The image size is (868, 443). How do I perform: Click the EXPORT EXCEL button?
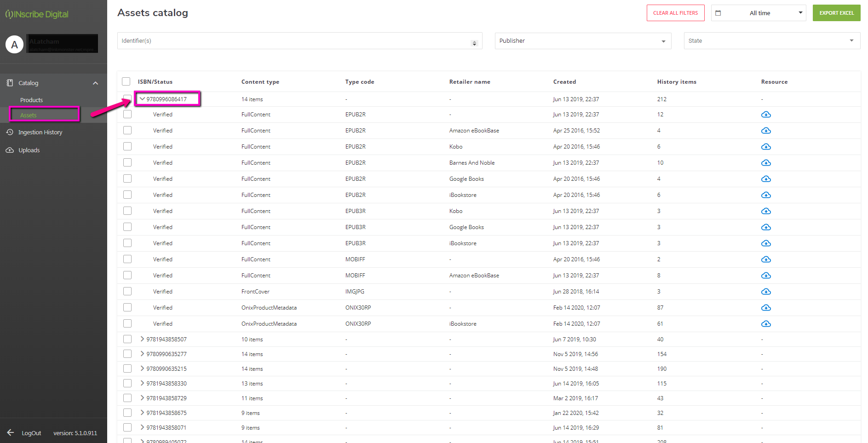click(x=836, y=13)
